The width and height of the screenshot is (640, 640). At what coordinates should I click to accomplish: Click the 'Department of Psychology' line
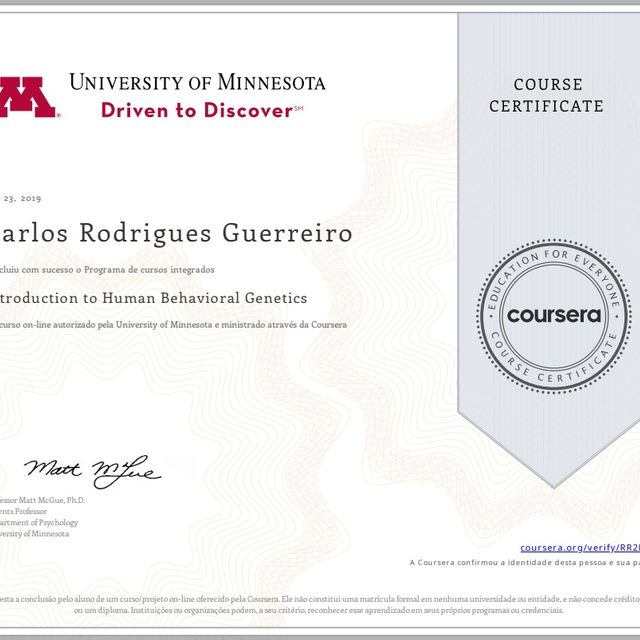[39, 522]
